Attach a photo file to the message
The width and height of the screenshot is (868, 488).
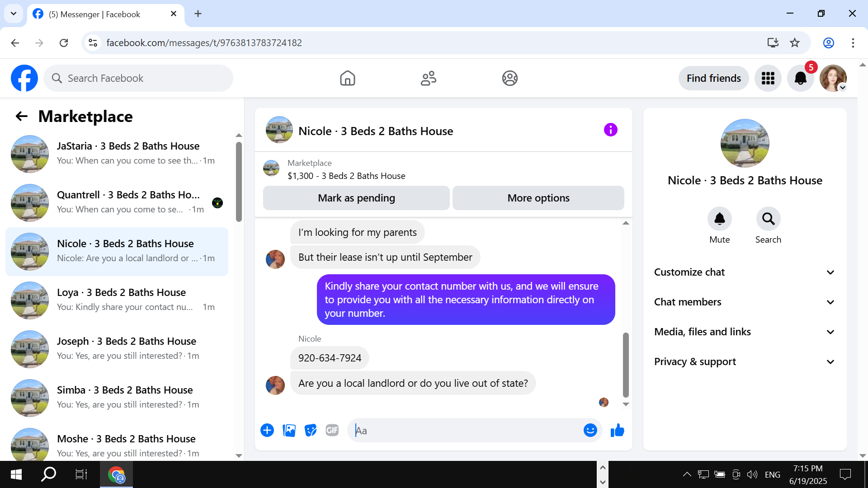click(x=289, y=430)
